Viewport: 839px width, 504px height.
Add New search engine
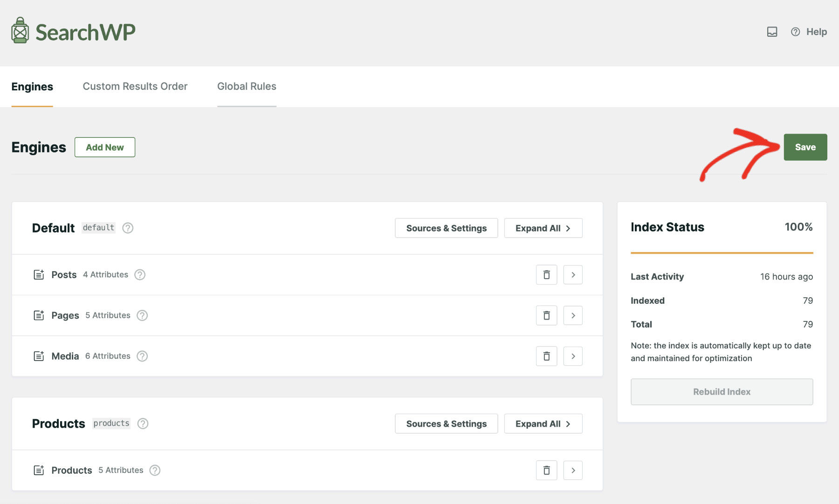[105, 147]
